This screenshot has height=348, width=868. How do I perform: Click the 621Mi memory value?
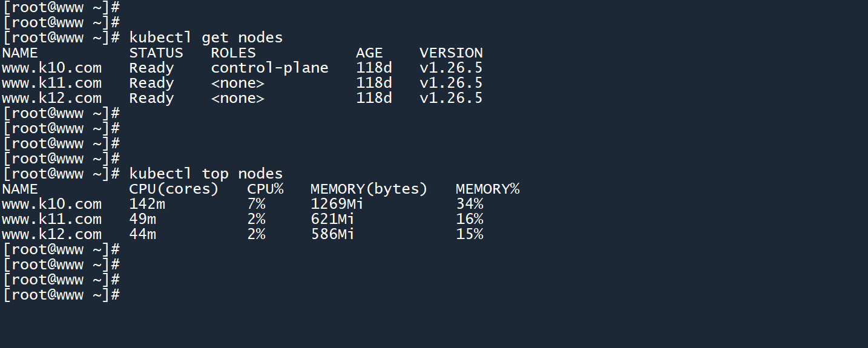[332, 219]
